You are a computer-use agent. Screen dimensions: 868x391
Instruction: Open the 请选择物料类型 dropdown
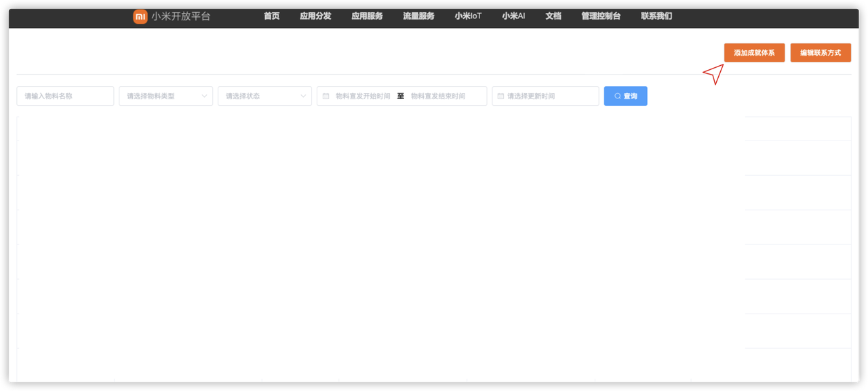(165, 96)
